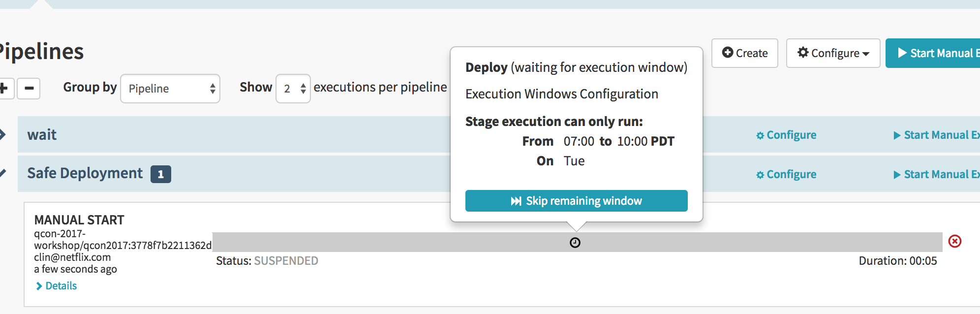Expand the wait pipeline chevron

click(x=3, y=134)
